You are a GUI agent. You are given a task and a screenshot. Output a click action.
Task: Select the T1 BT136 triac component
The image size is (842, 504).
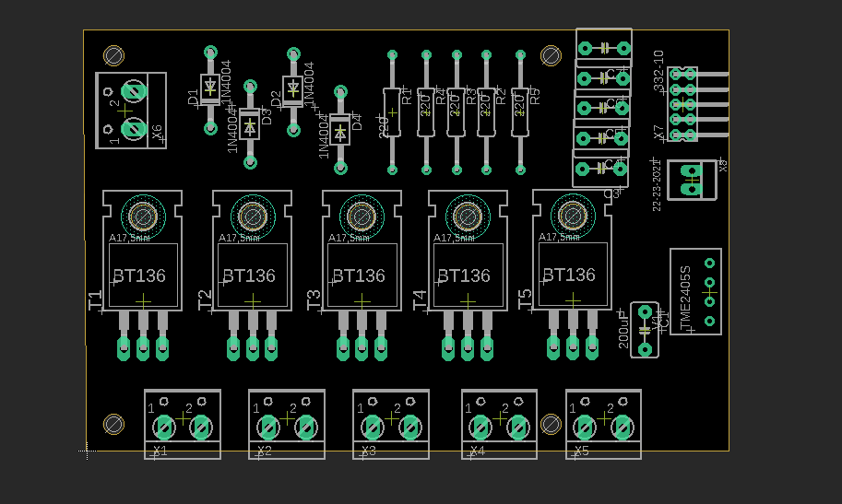(x=142, y=275)
